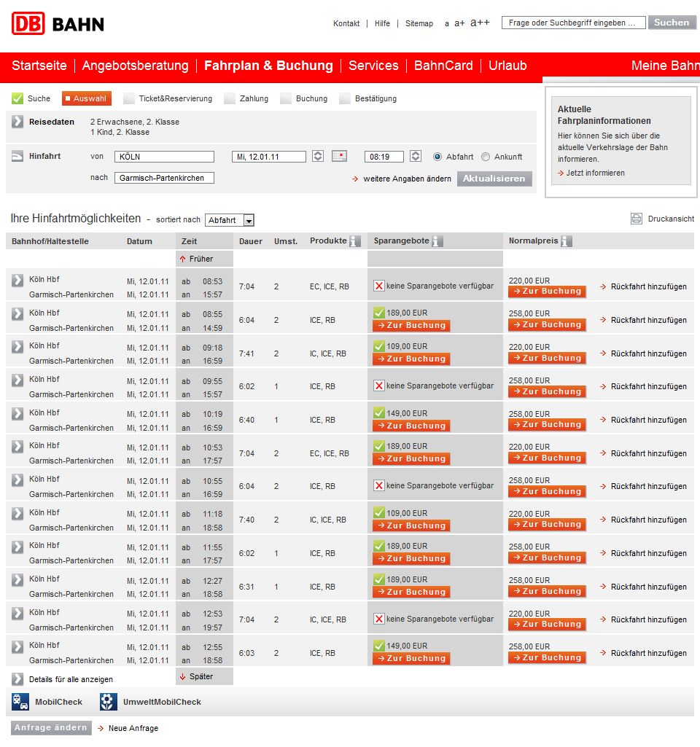Open the Angebotsberatung menu
This screenshot has width=700, height=747.
[x=135, y=66]
